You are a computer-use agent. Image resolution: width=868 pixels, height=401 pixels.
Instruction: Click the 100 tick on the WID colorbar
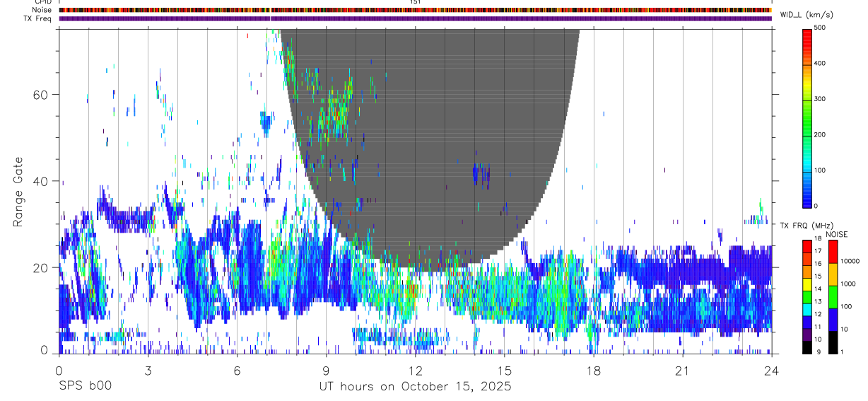pos(821,170)
